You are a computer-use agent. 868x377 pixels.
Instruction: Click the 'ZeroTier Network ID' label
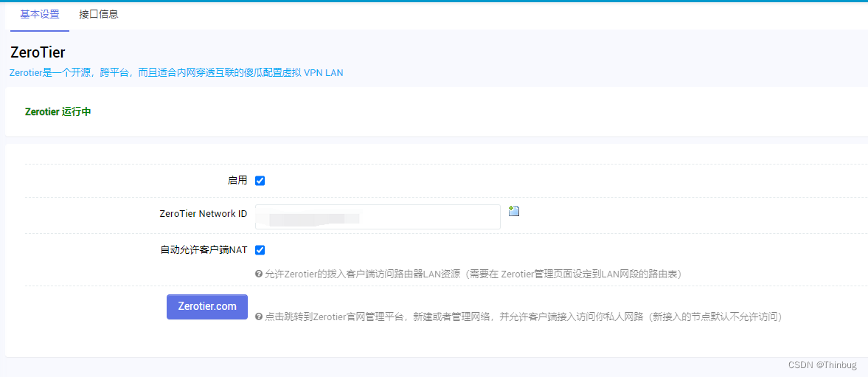(x=203, y=213)
